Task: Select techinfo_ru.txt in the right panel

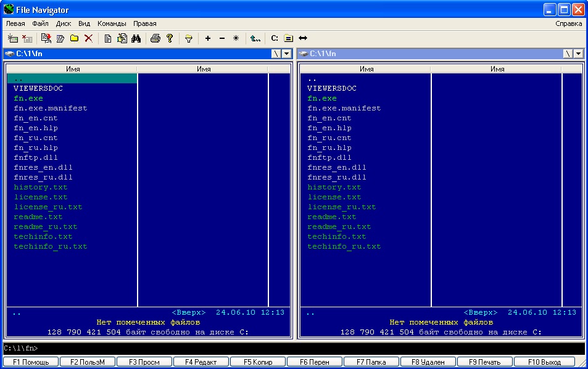Action: pos(344,246)
